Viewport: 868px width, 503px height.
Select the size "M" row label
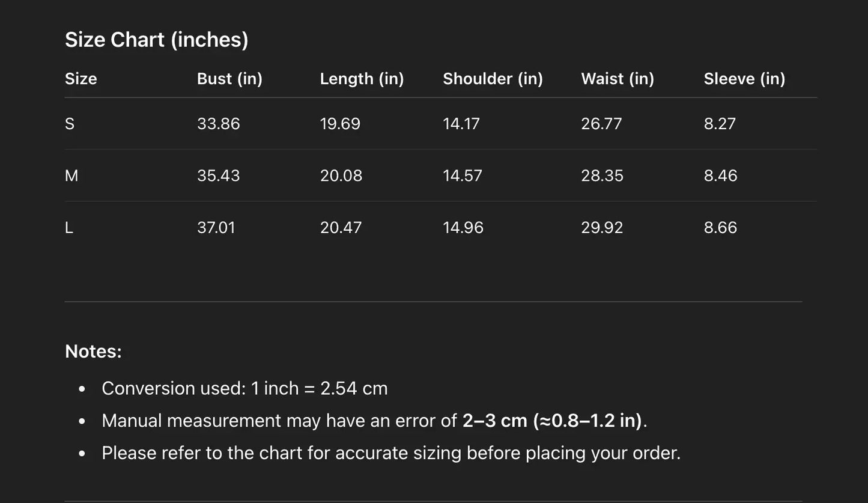click(x=71, y=175)
